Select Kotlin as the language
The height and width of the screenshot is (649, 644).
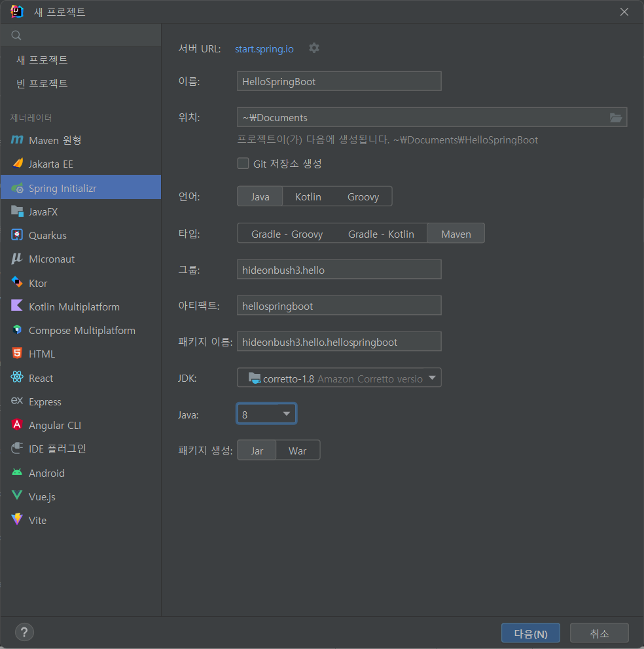pos(308,196)
